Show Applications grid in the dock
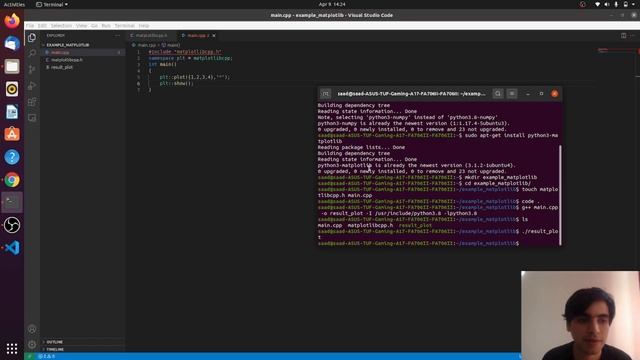This screenshot has height=360, width=640. click(12, 348)
